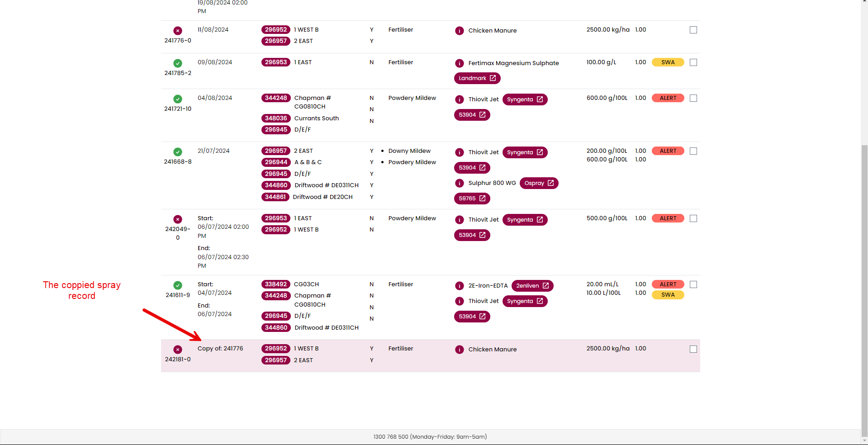The width and height of the screenshot is (868, 445).
Task: Click the 296952 block badge
Action: 275,29
